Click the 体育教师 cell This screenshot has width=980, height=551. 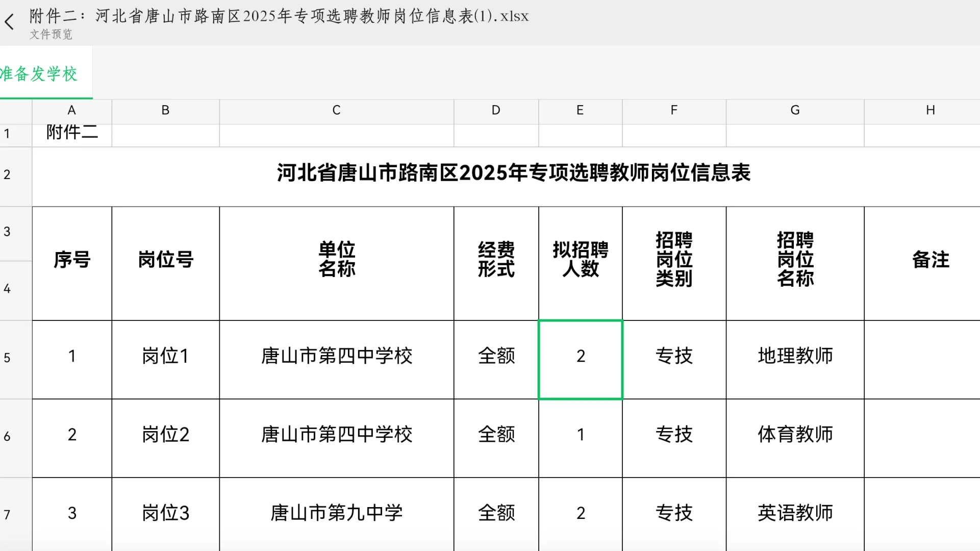click(795, 438)
